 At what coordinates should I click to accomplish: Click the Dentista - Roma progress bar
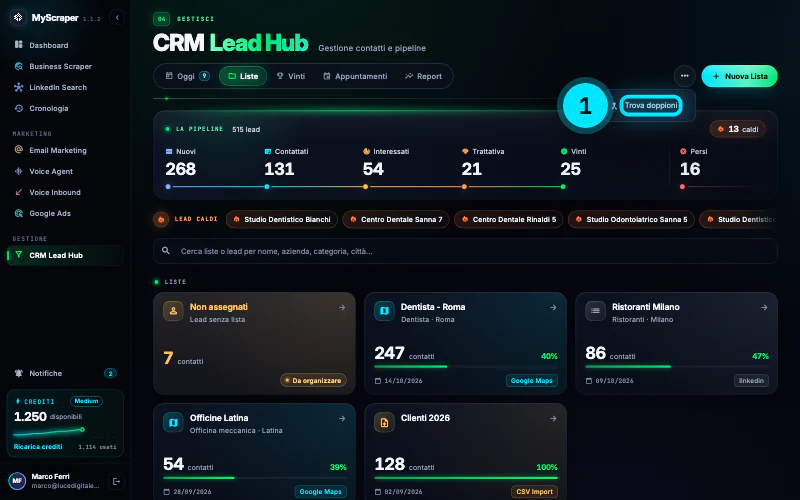[466, 366]
